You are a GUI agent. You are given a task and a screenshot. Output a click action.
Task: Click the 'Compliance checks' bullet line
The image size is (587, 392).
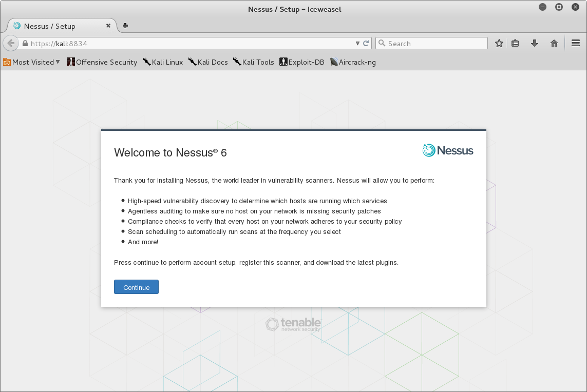click(x=264, y=222)
